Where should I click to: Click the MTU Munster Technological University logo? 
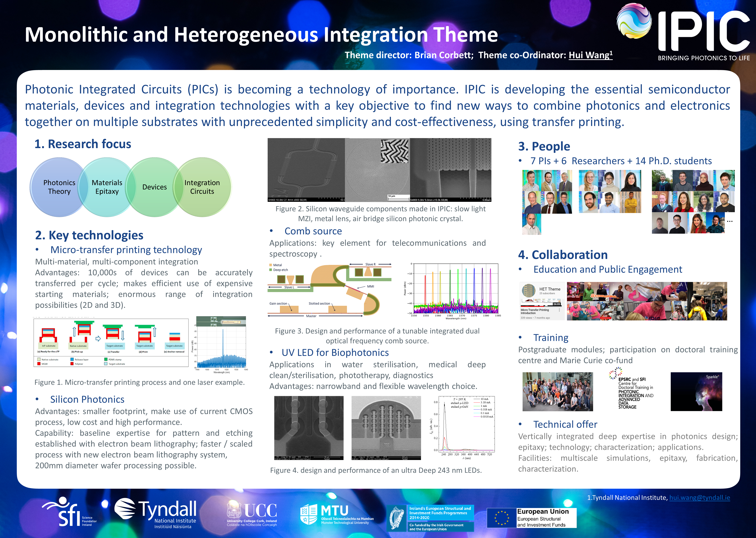point(337,514)
